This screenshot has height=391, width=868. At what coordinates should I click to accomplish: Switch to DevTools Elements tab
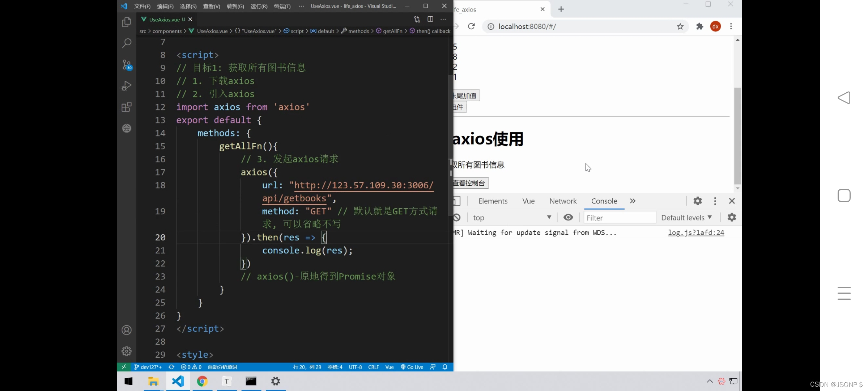(x=493, y=201)
